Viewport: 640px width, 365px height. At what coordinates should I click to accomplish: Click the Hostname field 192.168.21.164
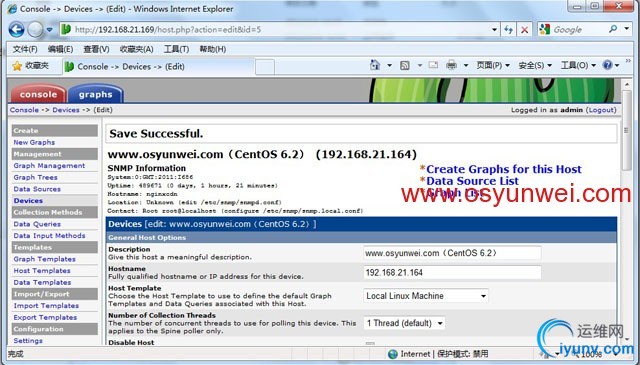(452, 273)
